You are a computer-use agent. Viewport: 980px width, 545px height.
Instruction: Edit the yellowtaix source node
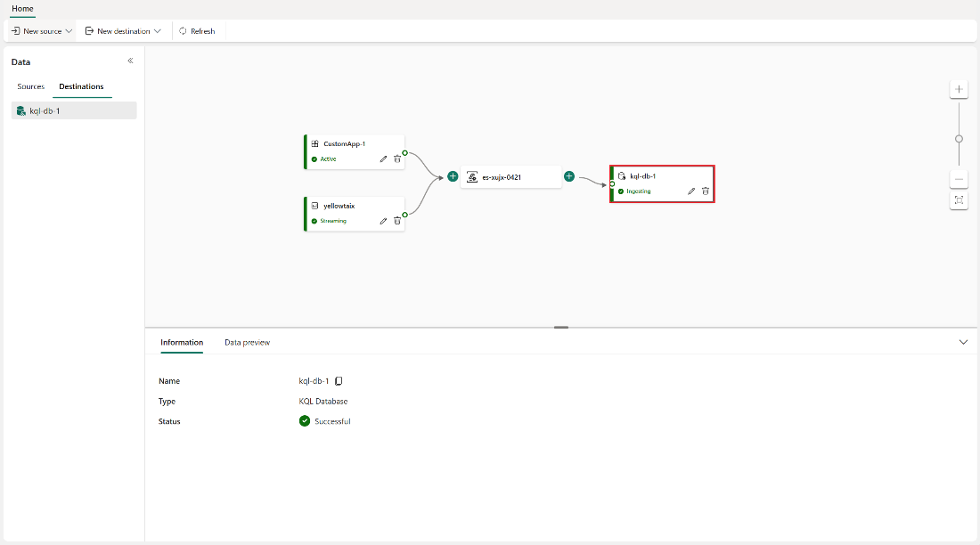383,221
